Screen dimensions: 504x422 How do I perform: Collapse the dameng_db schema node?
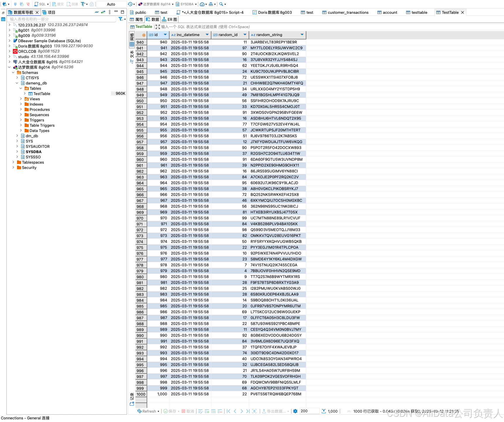[x=17, y=83]
